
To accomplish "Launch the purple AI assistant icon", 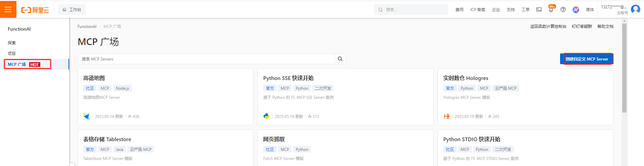I will coord(576,10).
